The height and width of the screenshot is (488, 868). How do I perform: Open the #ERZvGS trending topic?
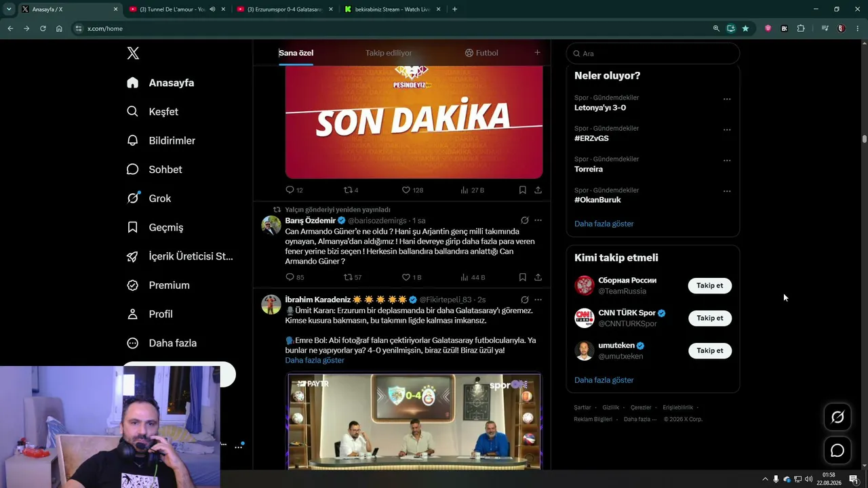pyautogui.click(x=591, y=138)
